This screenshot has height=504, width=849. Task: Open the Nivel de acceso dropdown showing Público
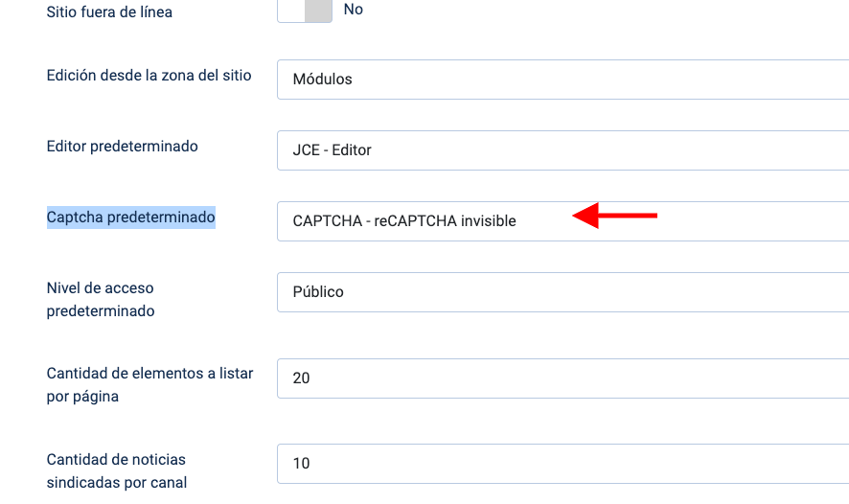563,292
